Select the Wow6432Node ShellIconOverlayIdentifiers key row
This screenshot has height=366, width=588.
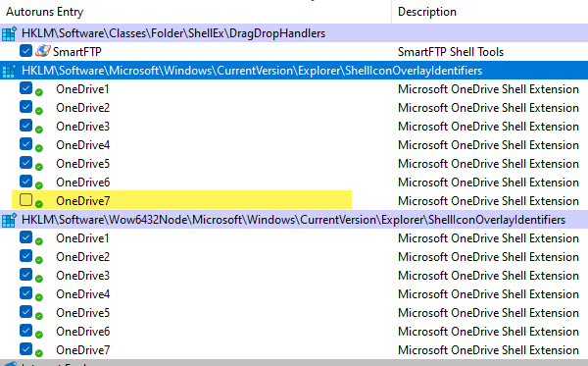tap(294, 220)
